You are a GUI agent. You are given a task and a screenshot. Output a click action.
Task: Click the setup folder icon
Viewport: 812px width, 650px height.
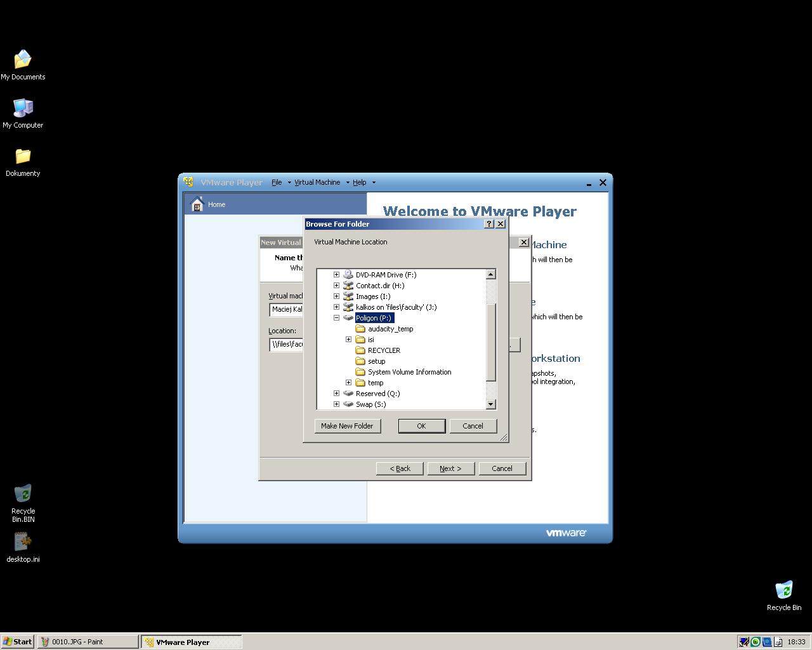(360, 361)
